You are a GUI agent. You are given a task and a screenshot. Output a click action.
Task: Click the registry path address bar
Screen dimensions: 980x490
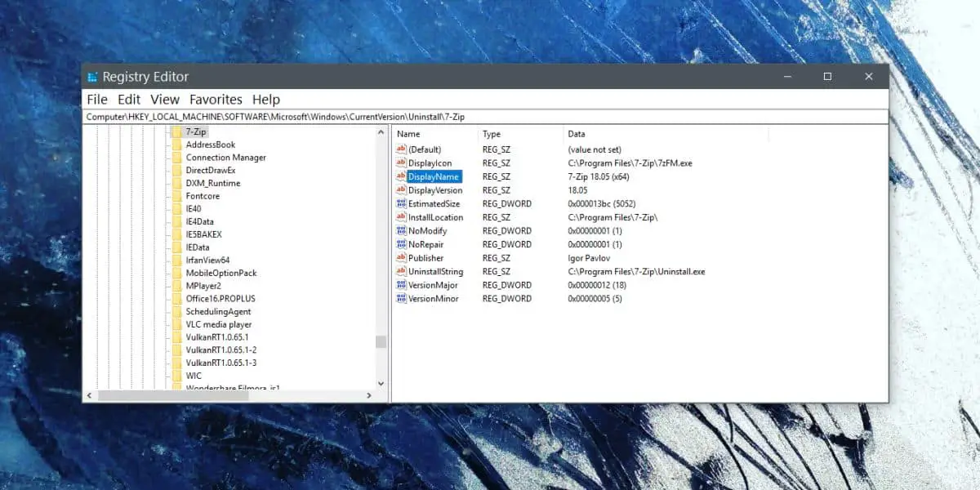485,117
